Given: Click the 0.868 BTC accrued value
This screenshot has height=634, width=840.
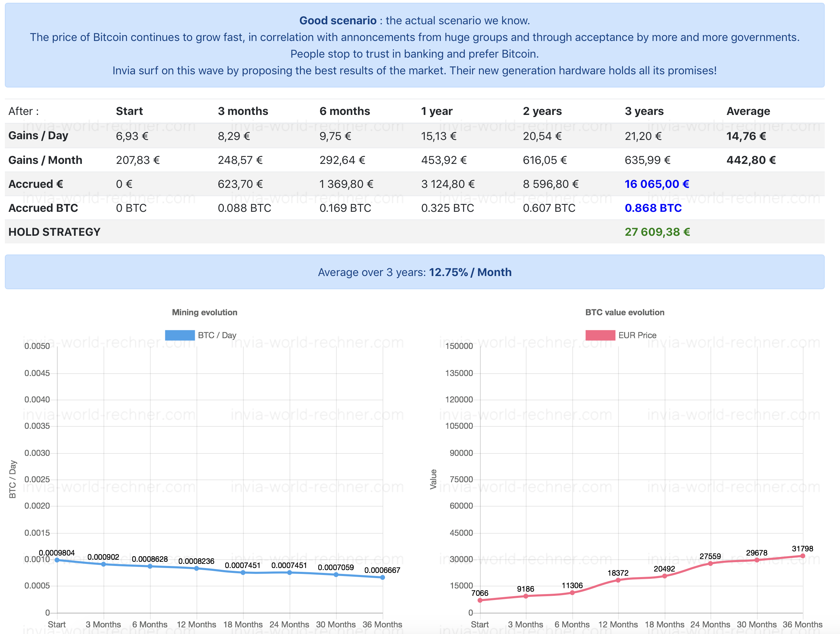Looking at the screenshot, I should [x=653, y=208].
